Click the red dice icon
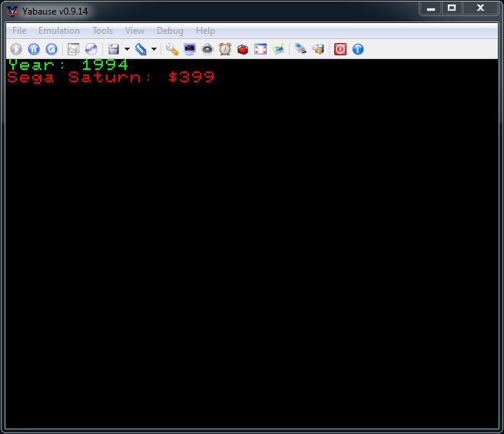Image resolution: width=504 pixels, height=434 pixels. click(x=243, y=49)
